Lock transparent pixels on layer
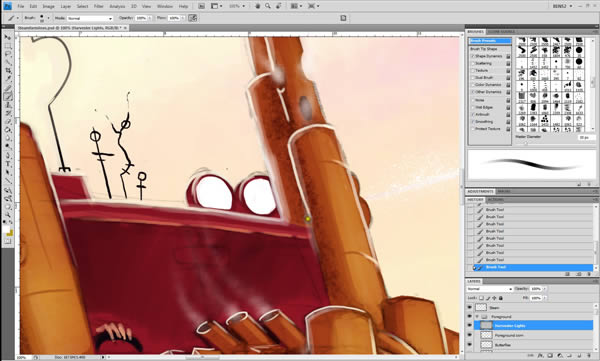 (x=481, y=298)
